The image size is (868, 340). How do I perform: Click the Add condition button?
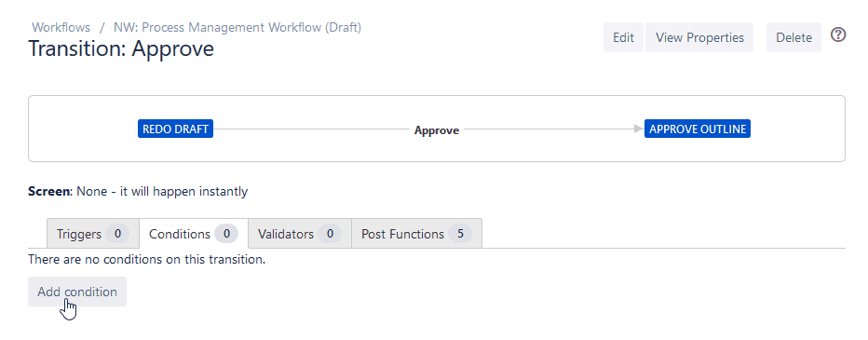tap(77, 292)
